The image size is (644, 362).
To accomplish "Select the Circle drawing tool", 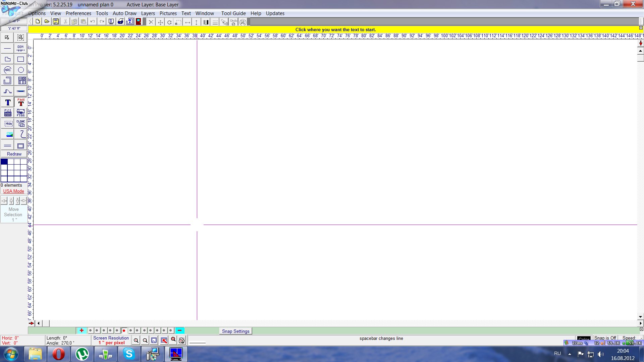I will [21, 70].
